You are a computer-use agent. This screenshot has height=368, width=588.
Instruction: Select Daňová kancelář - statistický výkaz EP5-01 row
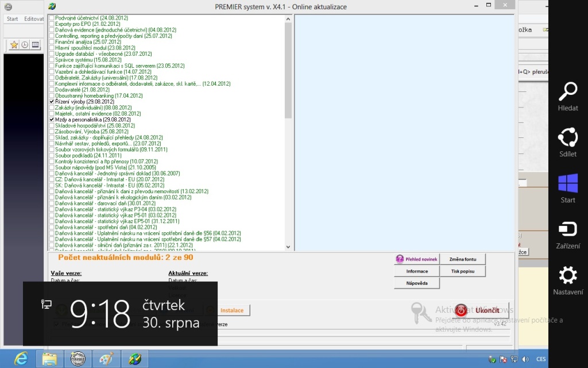[x=117, y=221]
